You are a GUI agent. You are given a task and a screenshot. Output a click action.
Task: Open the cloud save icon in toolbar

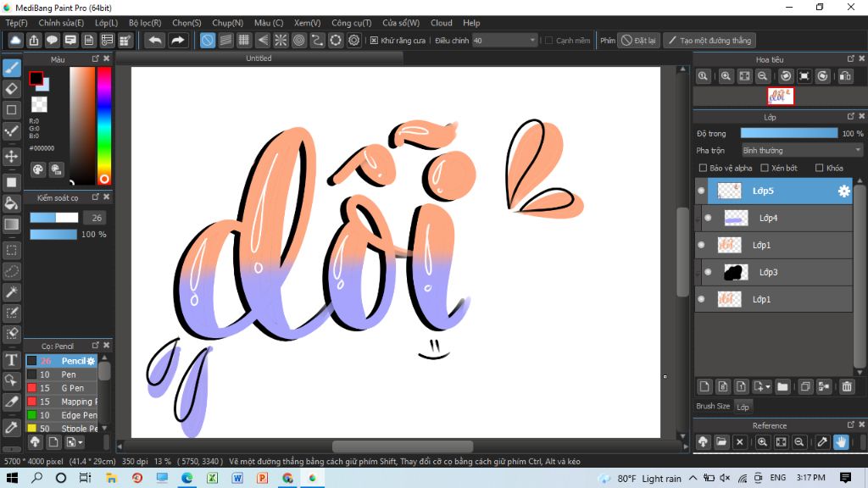pos(15,41)
